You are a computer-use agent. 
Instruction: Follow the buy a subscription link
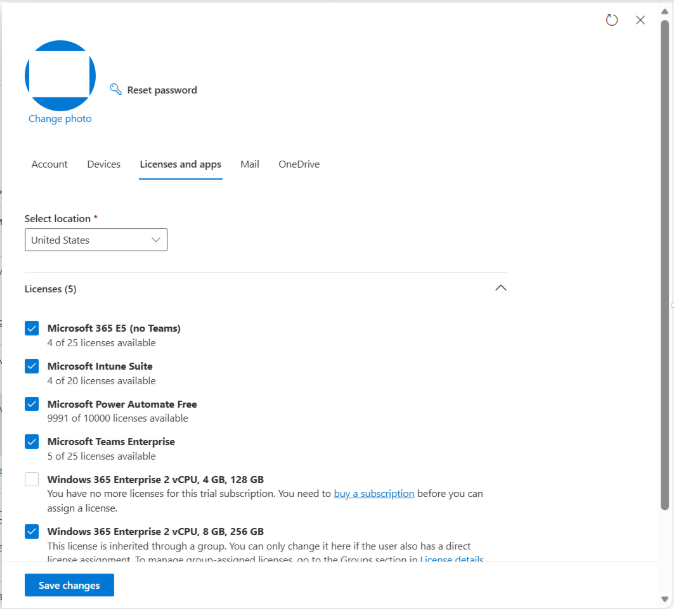point(374,494)
